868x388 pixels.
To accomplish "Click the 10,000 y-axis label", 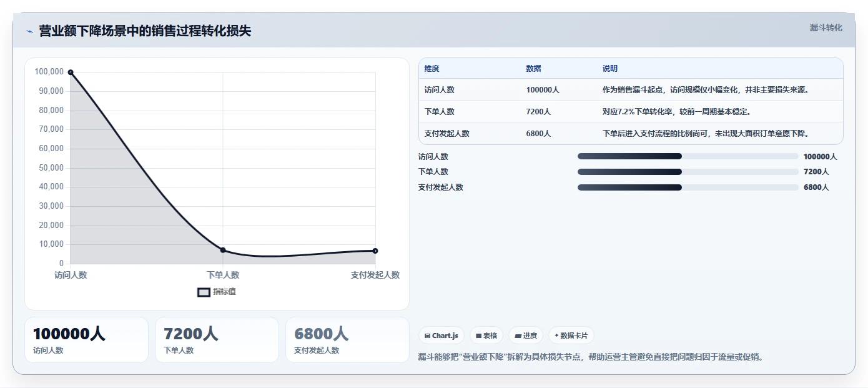I will pyautogui.click(x=51, y=244).
